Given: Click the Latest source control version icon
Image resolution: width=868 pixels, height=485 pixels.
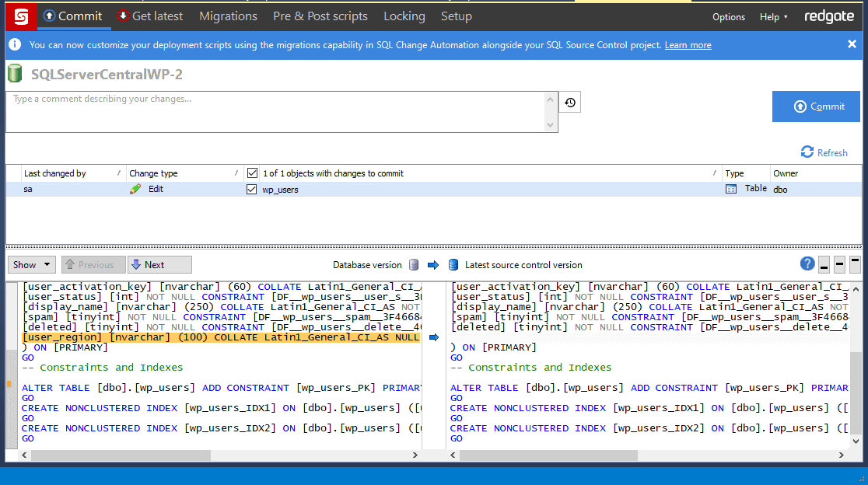Looking at the screenshot, I should 453,264.
